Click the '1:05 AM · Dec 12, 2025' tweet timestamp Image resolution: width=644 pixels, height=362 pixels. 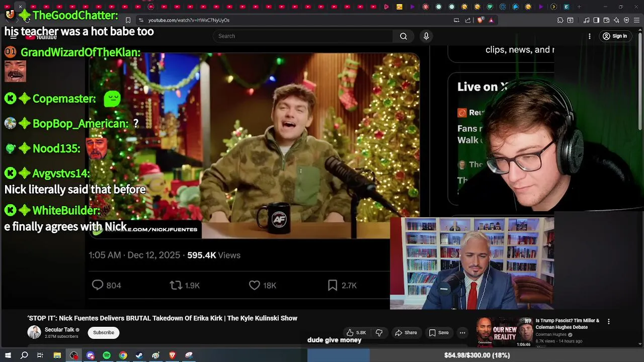click(134, 255)
